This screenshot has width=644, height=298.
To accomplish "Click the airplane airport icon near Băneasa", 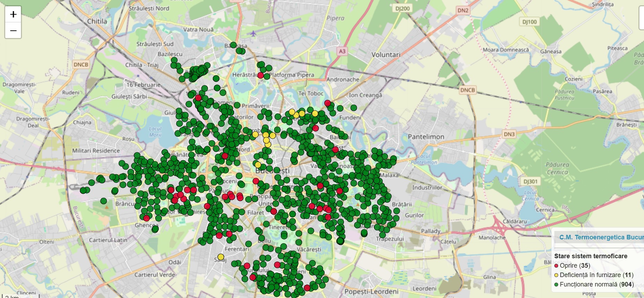I will (253, 33).
